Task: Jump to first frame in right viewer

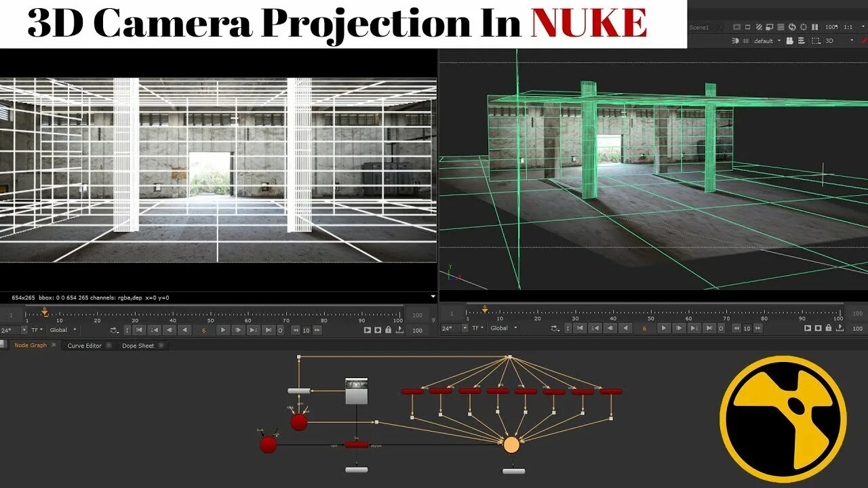Action: [x=580, y=328]
